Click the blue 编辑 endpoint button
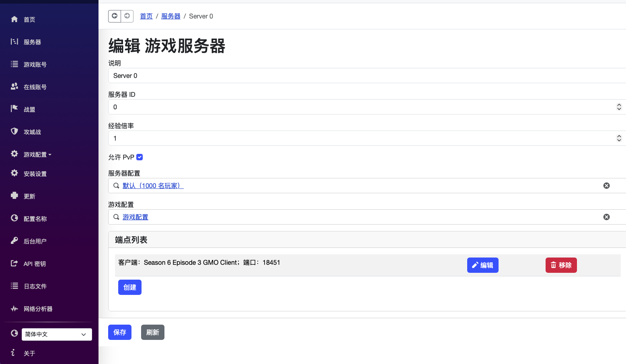The height and width of the screenshot is (364, 626). pos(483,265)
